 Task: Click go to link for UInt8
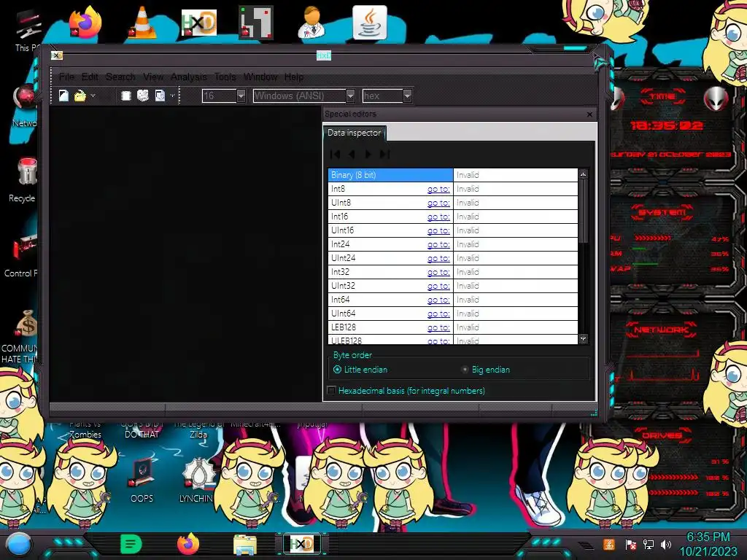(438, 203)
